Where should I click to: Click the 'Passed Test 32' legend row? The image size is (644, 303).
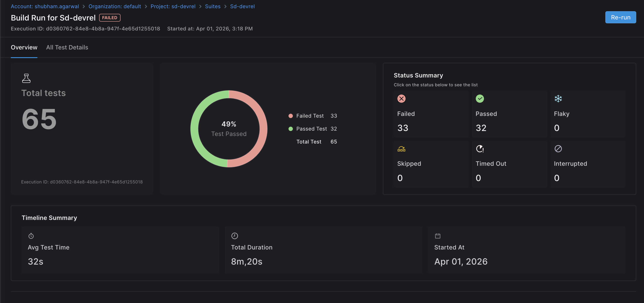313,129
